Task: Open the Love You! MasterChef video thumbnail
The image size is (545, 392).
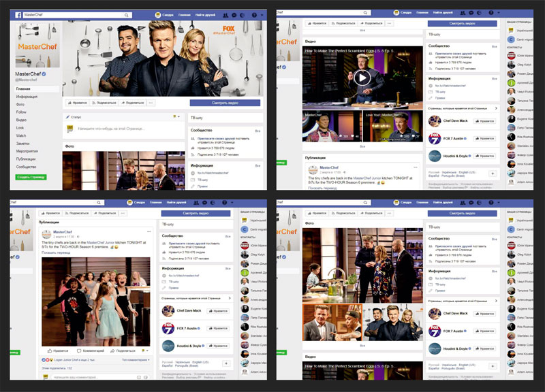Action: tap(393, 126)
